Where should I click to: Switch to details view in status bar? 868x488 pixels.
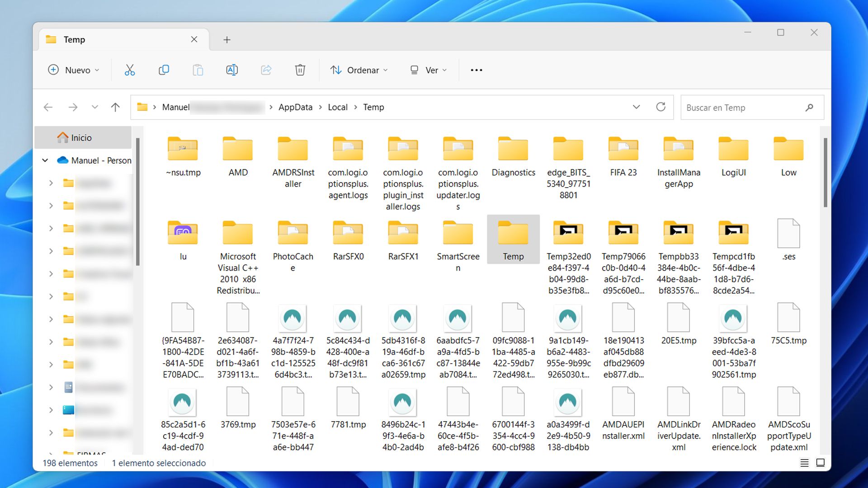(x=804, y=463)
